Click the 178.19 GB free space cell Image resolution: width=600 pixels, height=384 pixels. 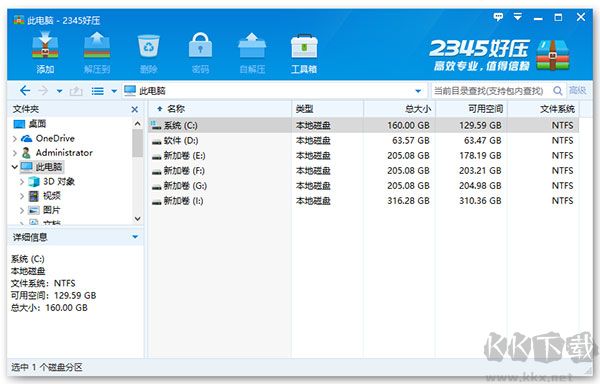[480, 156]
